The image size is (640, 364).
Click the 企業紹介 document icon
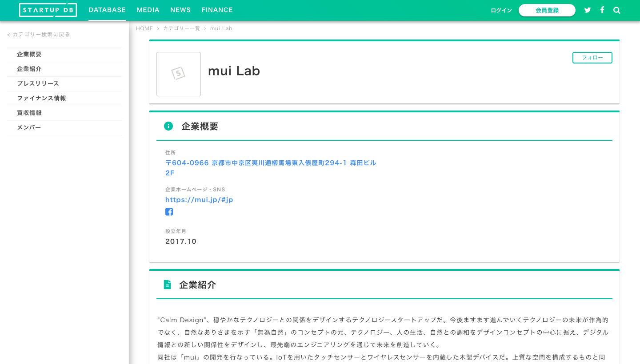167,285
